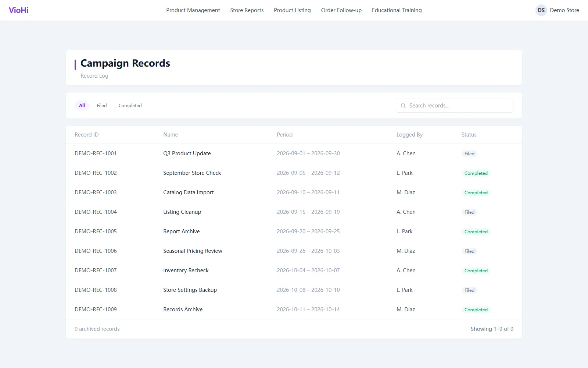Open Educational Training section
Image resolution: width=588 pixels, height=368 pixels.
point(397,10)
